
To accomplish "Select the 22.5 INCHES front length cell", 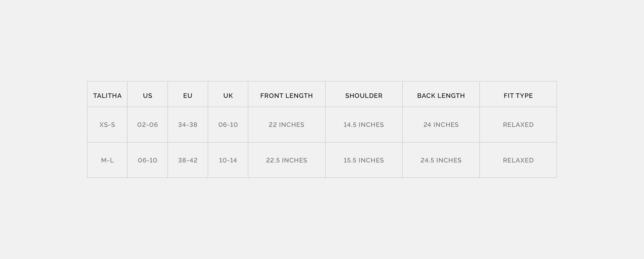I will click(287, 160).
